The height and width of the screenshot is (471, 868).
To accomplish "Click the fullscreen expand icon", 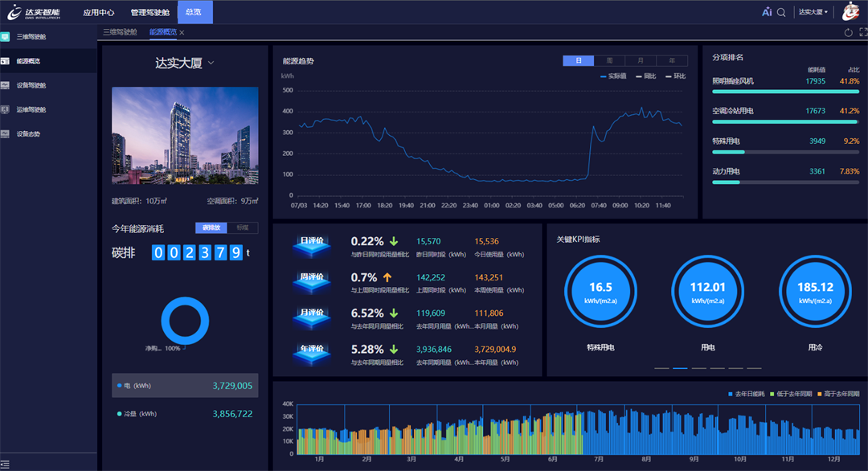I will [863, 33].
